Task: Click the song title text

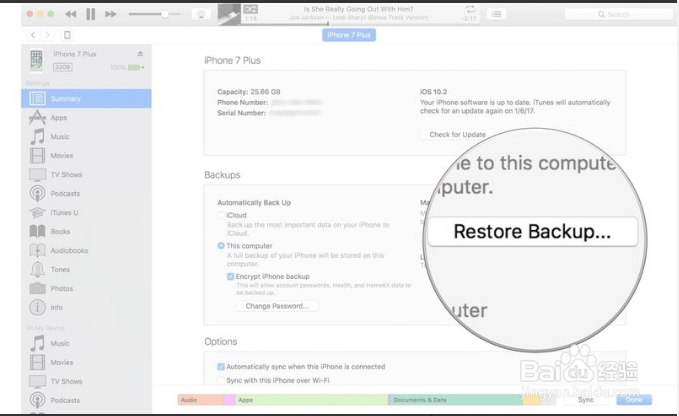Action: pyautogui.click(x=359, y=9)
